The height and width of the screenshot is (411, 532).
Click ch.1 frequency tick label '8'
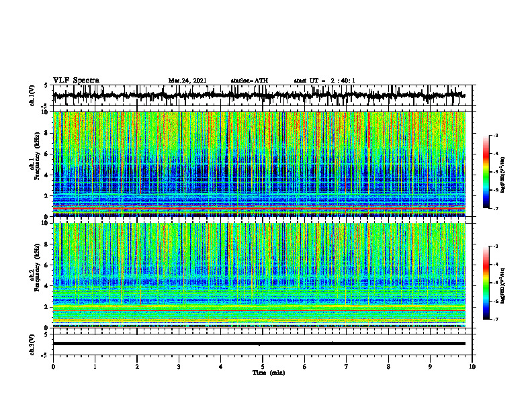47,133
